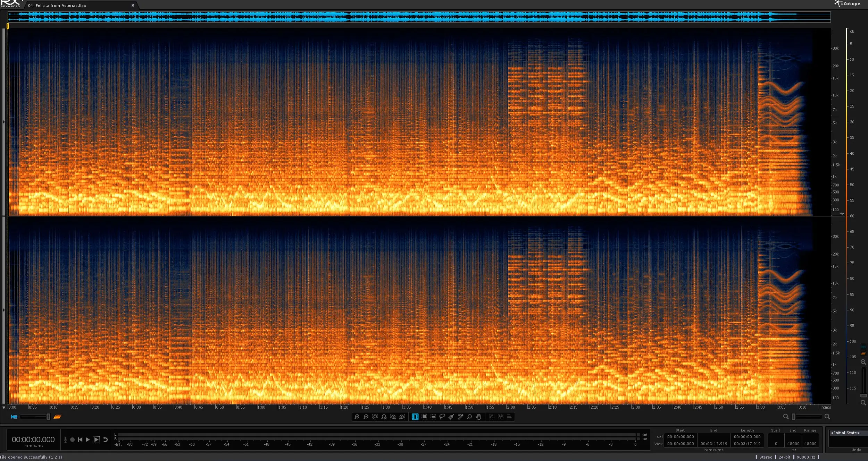Toggle loop playback

(x=106, y=440)
